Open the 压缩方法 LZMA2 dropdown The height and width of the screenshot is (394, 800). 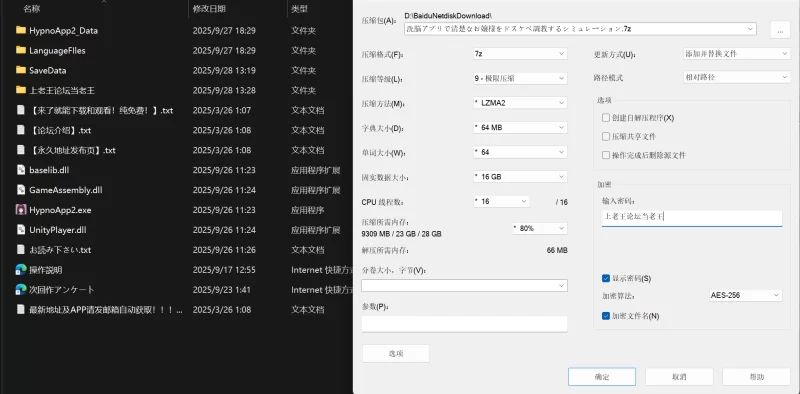tap(519, 103)
